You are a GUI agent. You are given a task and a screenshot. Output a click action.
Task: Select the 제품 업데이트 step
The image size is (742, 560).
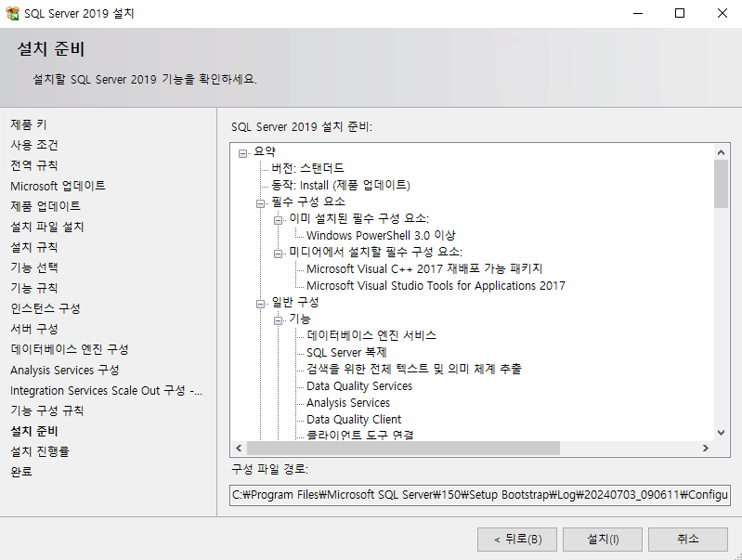click(x=46, y=206)
